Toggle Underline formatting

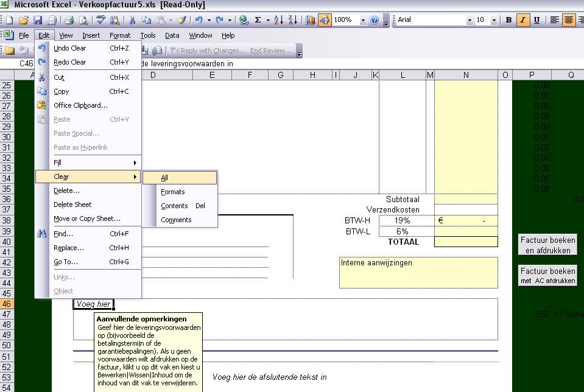pos(537,20)
